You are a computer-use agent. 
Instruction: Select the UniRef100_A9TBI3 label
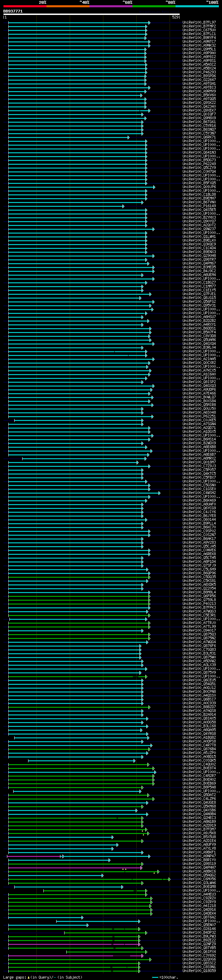199,88
